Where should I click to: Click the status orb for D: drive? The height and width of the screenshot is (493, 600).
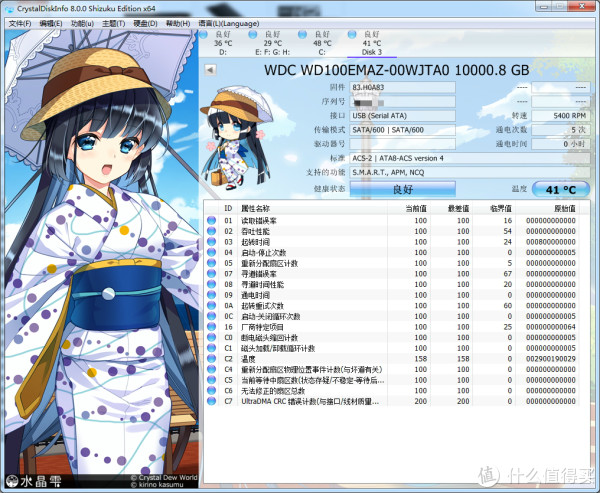pos(204,35)
